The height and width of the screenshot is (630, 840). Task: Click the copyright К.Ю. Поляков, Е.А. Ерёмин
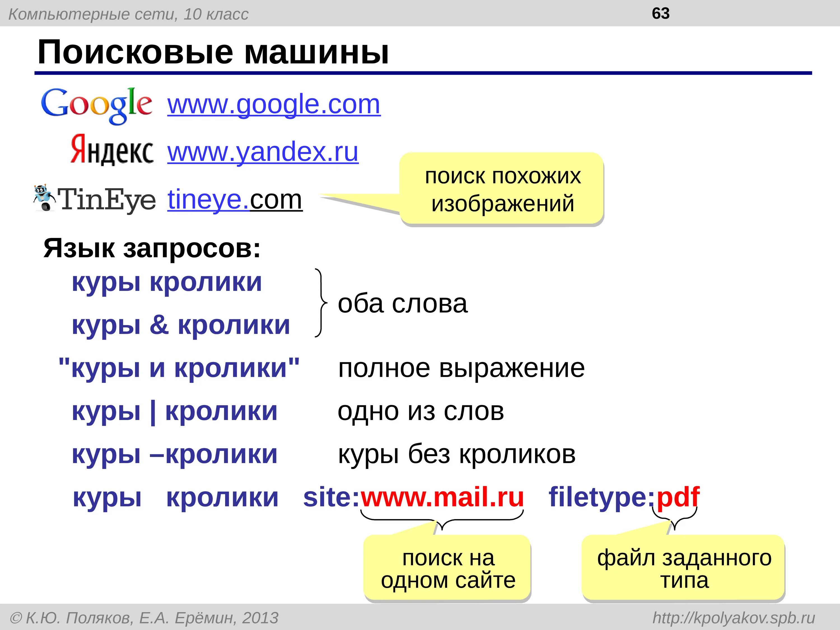(x=144, y=618)
